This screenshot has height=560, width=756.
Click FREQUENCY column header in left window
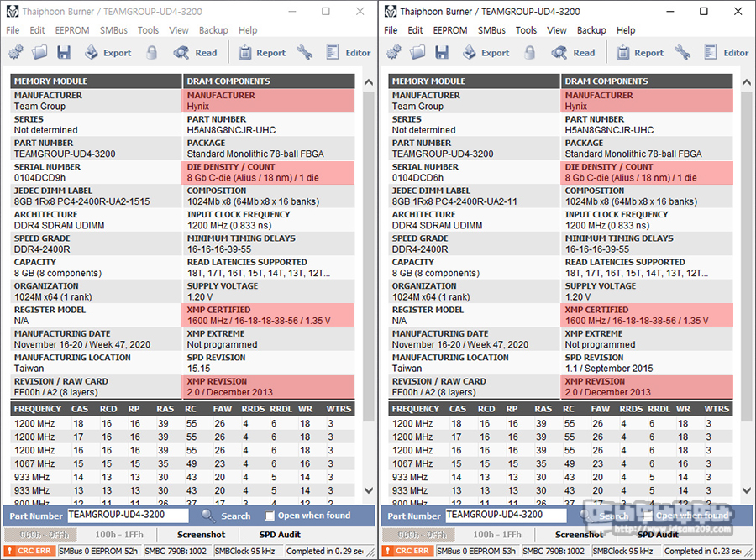[38, 409]
